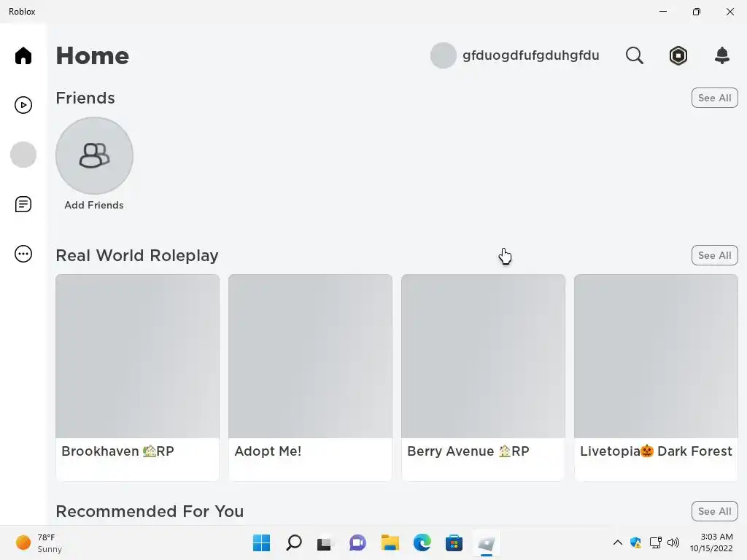Viewport: 747px width, 560px height.
Task: Select the Berry Avenue RP title text
Action: click(x=468, y=451)
